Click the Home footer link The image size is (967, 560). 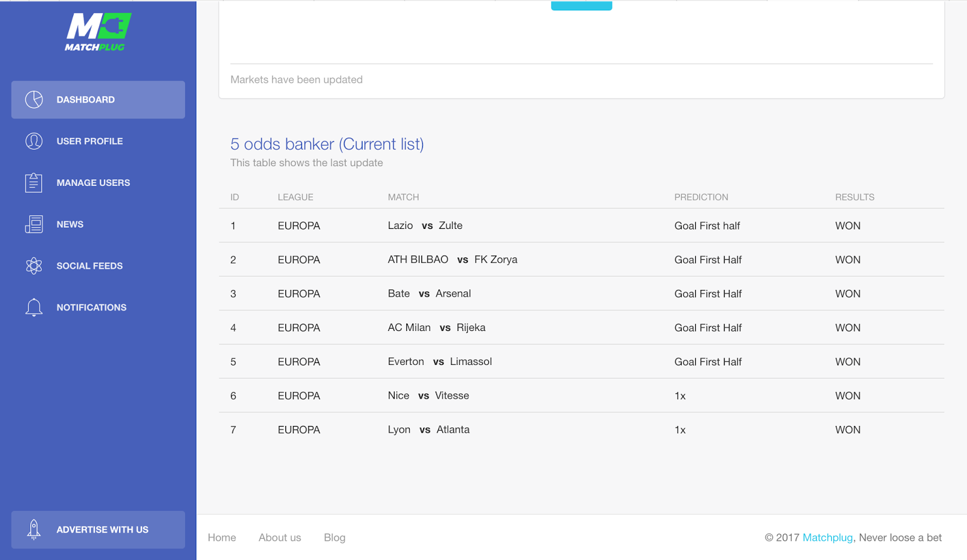pos(222,538)
